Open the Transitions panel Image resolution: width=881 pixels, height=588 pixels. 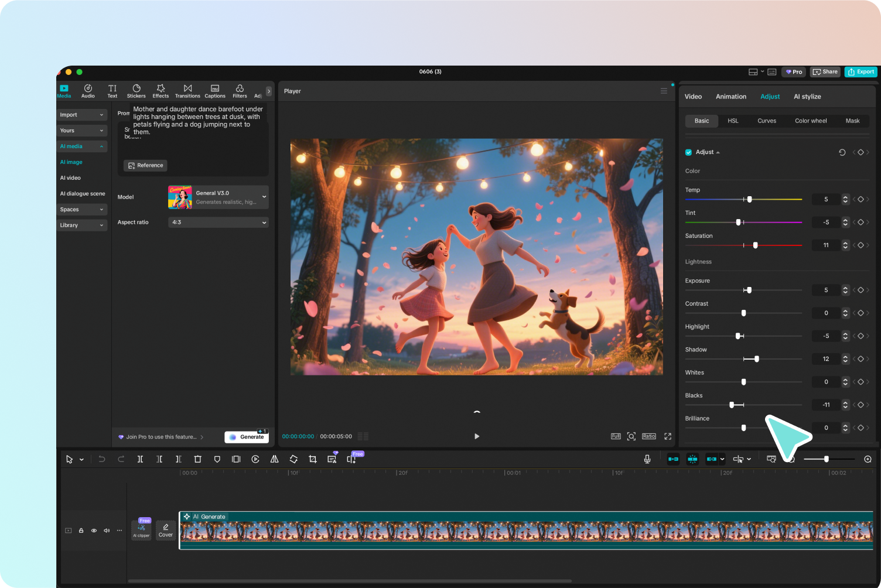187,91
